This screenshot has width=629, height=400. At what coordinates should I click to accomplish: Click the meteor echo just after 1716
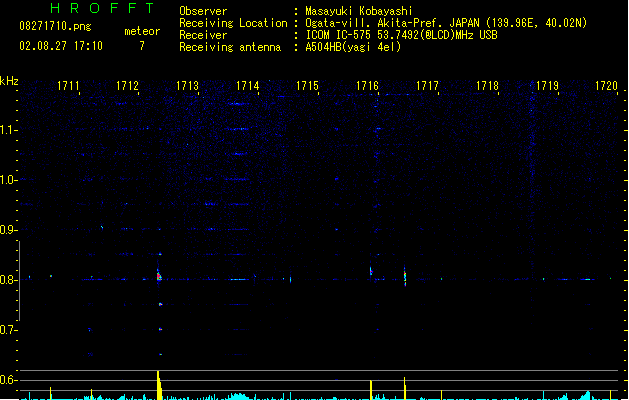click(371, 272)
